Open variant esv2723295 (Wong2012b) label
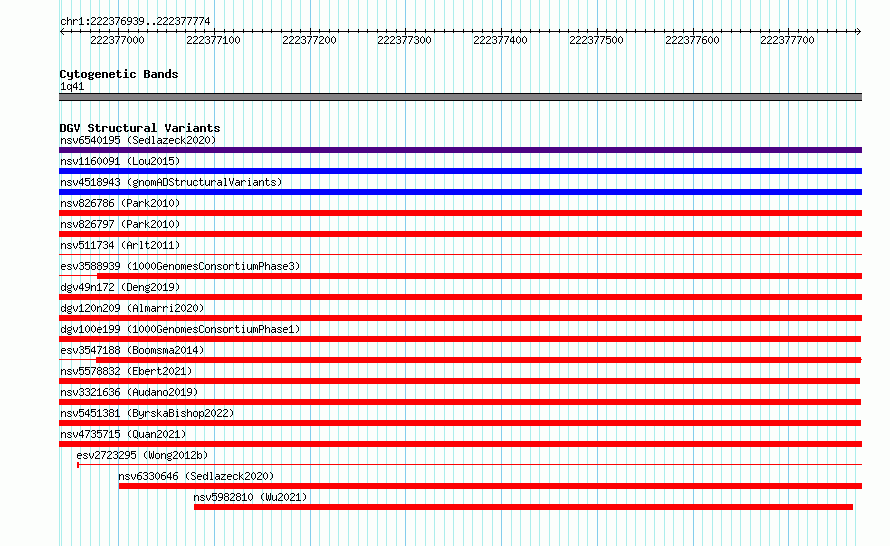Viewport: 890px width, 546px height. point(142,455)
